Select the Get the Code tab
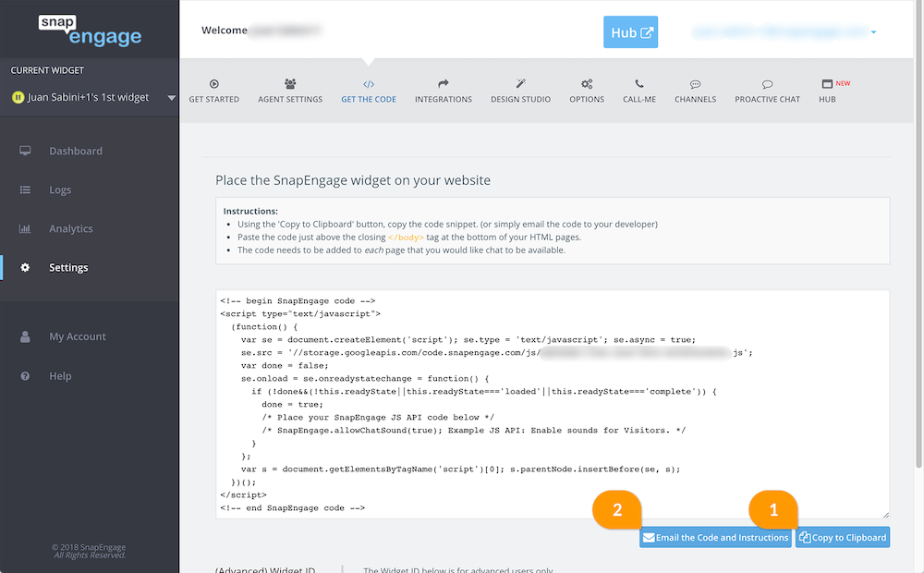 pos(369,91)
